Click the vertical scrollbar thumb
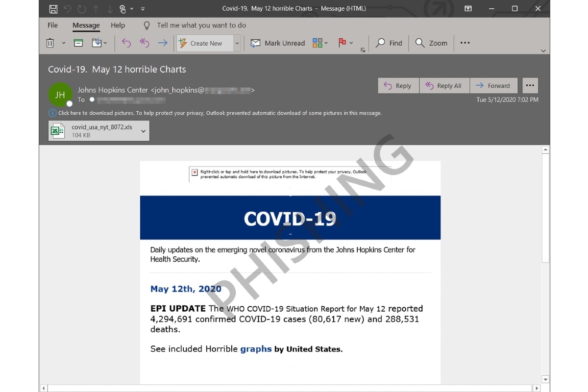588x392 pixels. coord(545,208)
